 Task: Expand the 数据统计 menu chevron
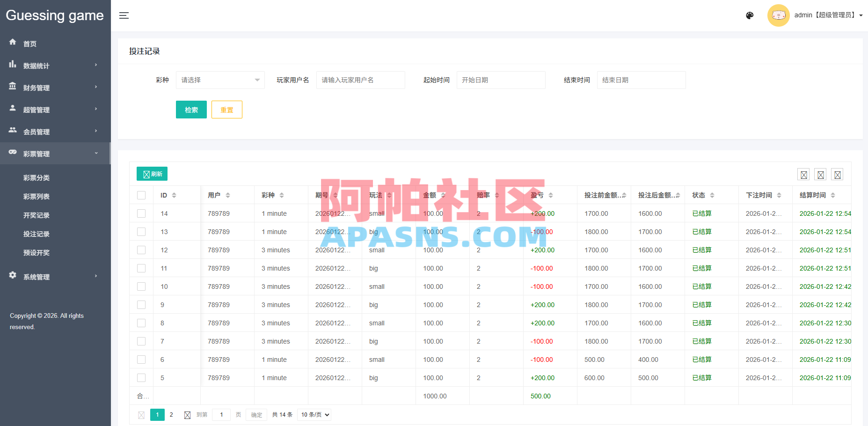point(96,65)
